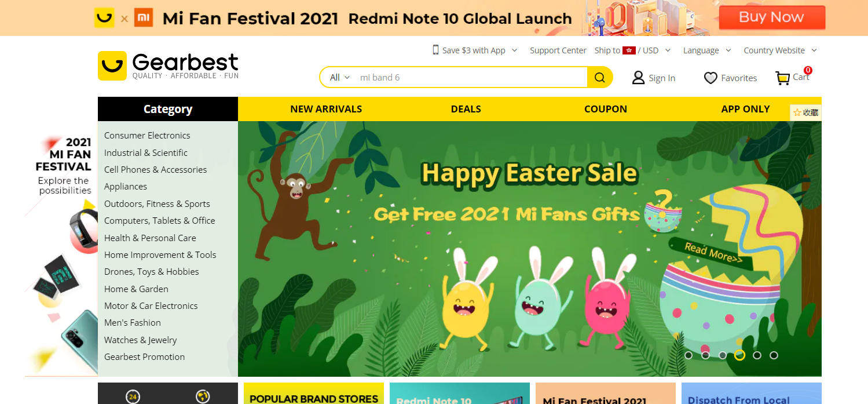Click the Sign In person icon
This screenshot has width=868, height=404.
[638, 78]
